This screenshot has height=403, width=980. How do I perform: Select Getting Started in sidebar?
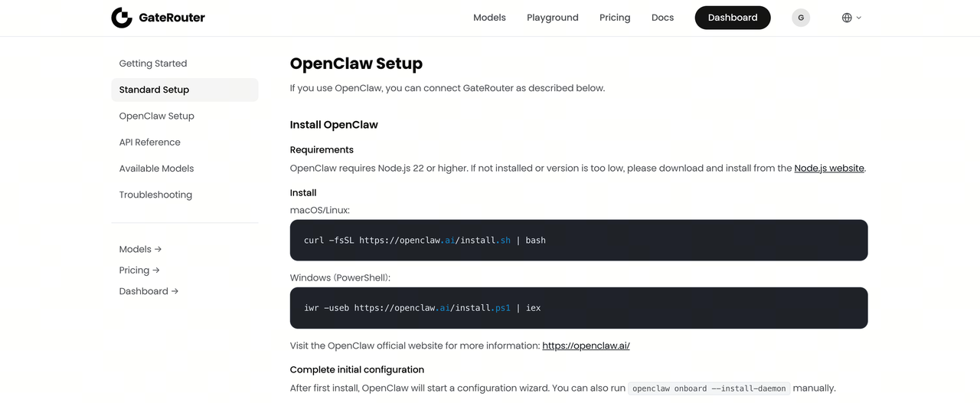pyautogui.click(x=153, y=64)
